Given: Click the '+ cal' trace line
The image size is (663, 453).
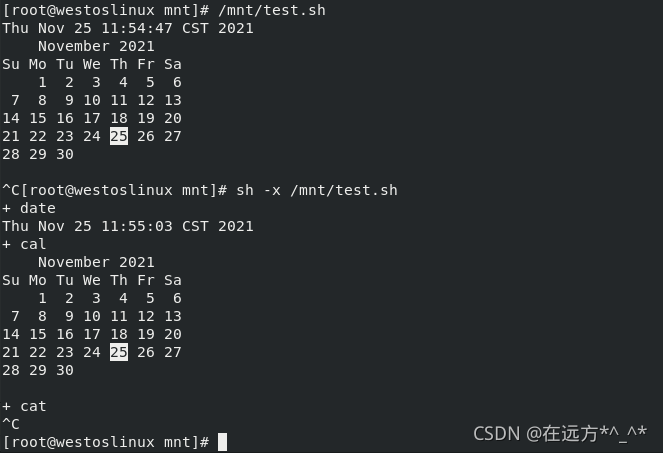Looking at the screenshot, I should 25,244.
